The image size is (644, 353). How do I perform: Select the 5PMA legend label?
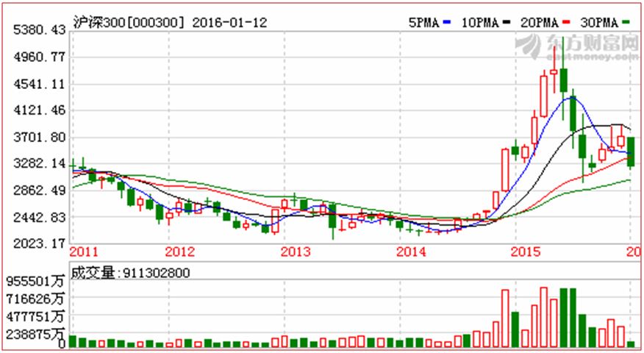tap(424, 22)
